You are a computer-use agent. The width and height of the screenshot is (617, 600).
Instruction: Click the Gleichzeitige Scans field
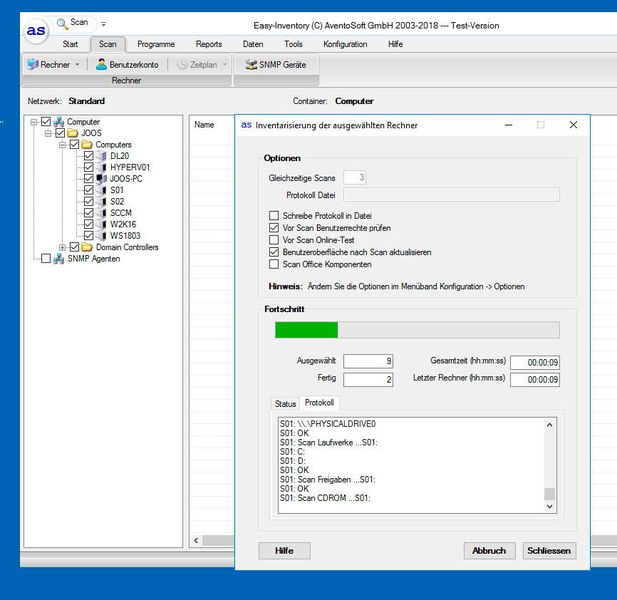pos(355,178)
